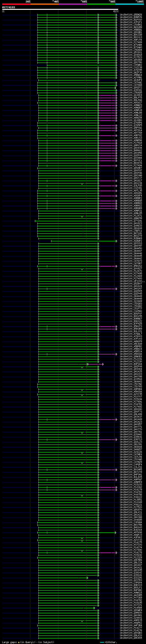This screenshot has width=146, height=644.
Task: Click the orange ~40% identity legend bar
Action: pos(45,4)
